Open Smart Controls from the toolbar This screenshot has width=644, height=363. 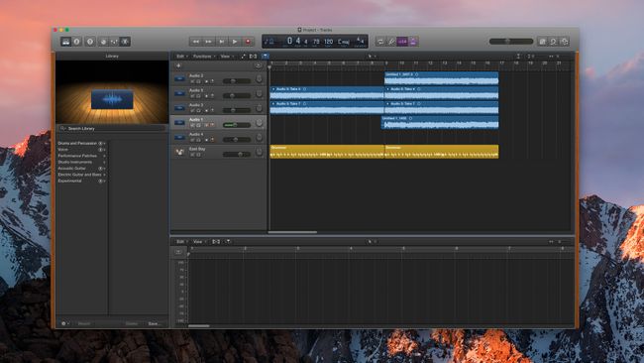click(103, 42)
